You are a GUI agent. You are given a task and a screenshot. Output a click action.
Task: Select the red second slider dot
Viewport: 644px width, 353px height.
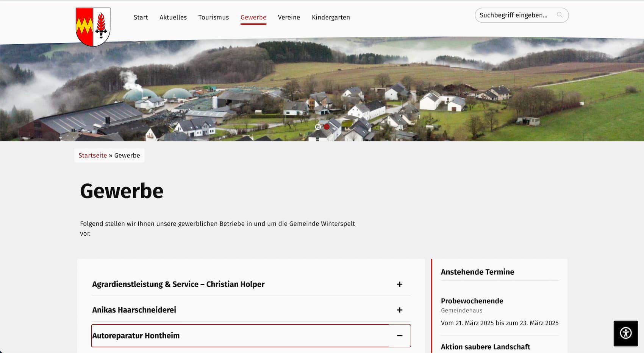click(x=327, y=127)
